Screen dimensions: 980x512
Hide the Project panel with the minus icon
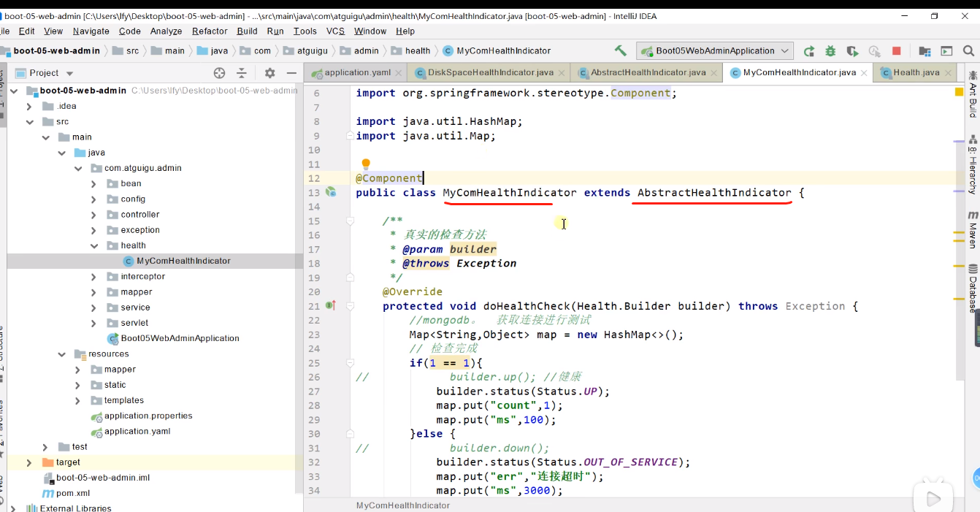click(291, 73)
